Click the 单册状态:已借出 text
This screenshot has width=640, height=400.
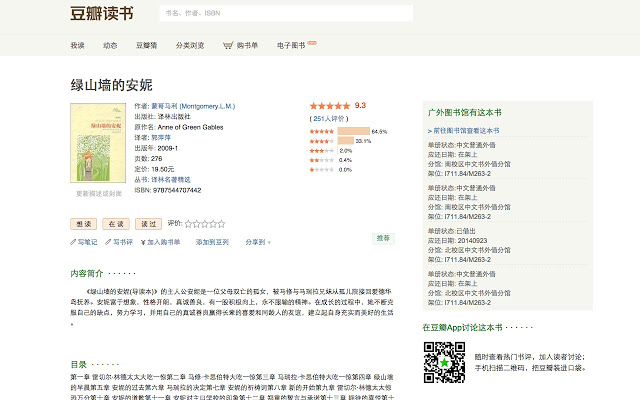[x=451, y=231]
